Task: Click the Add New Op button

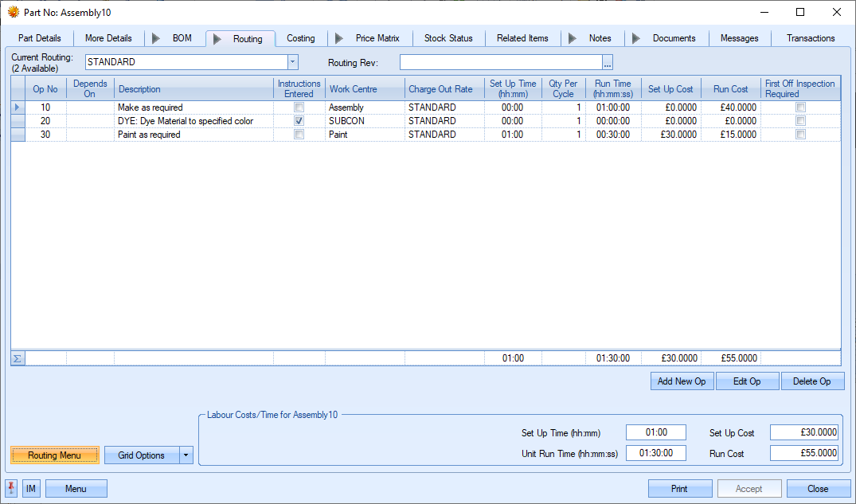Action: [x=682, y=381]
